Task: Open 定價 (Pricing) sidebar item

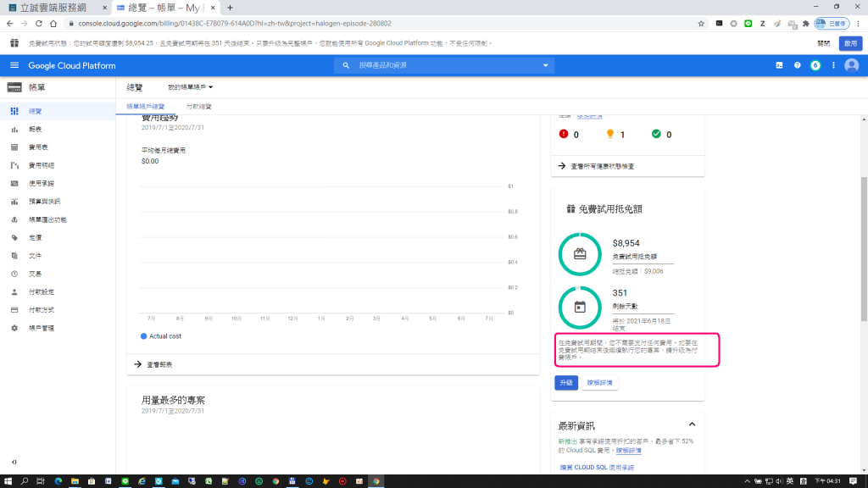Action: click(58, 237)
